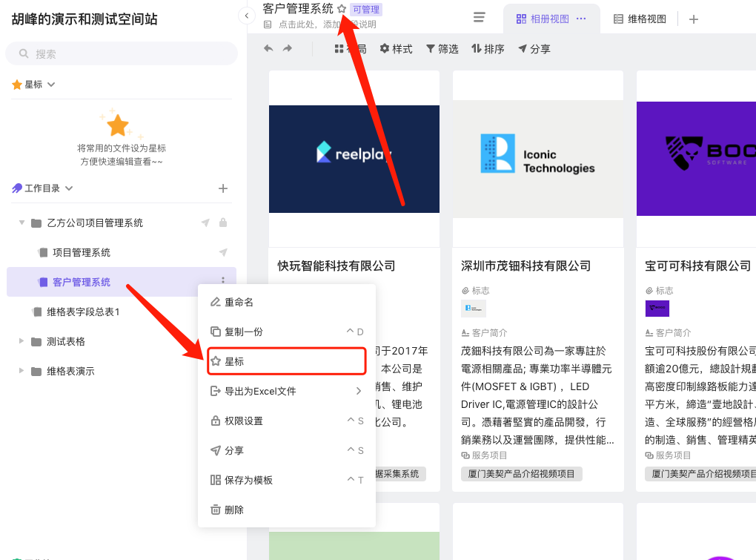Viewport: 756px width, 560px height.
Task: Choose 复制一份 from context menu
Action: [286, 332]
